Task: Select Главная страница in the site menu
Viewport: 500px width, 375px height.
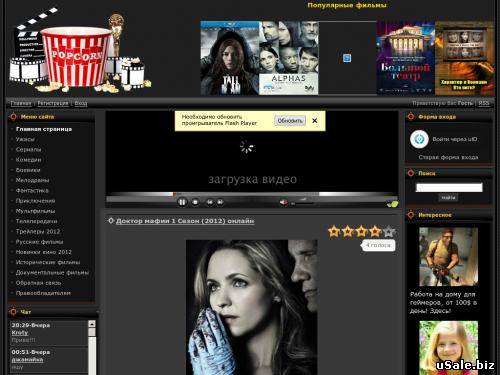Action: (x=44, y=129)
